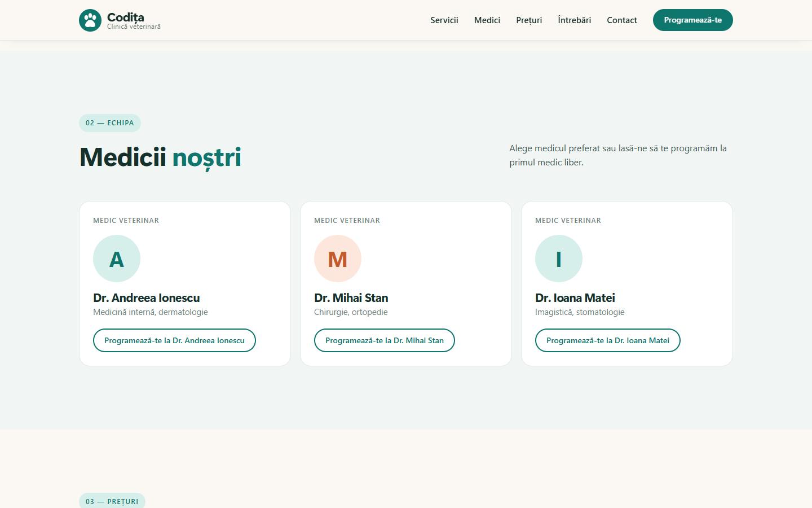Go to the Medici menu item

pos(487,20)
